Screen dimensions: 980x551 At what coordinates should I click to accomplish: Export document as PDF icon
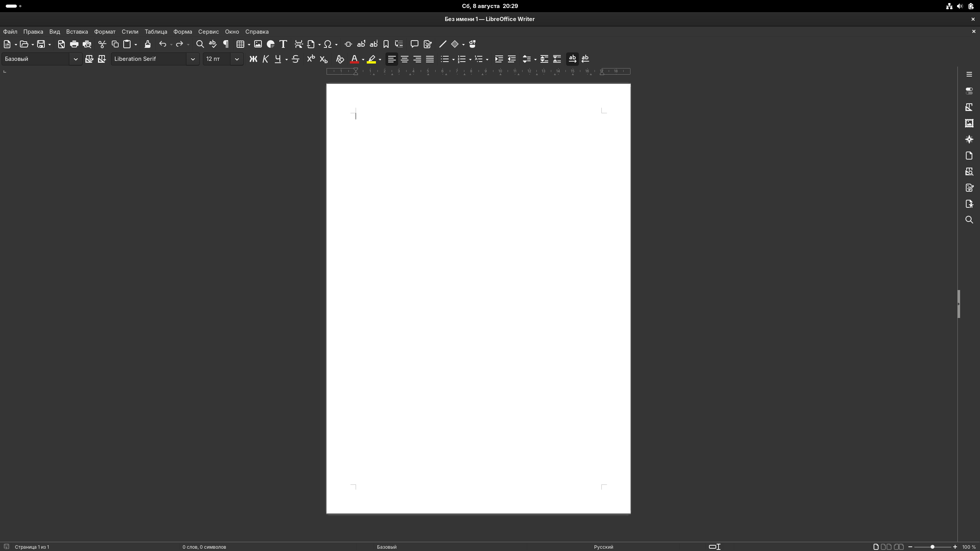click(x=61, y=44)
